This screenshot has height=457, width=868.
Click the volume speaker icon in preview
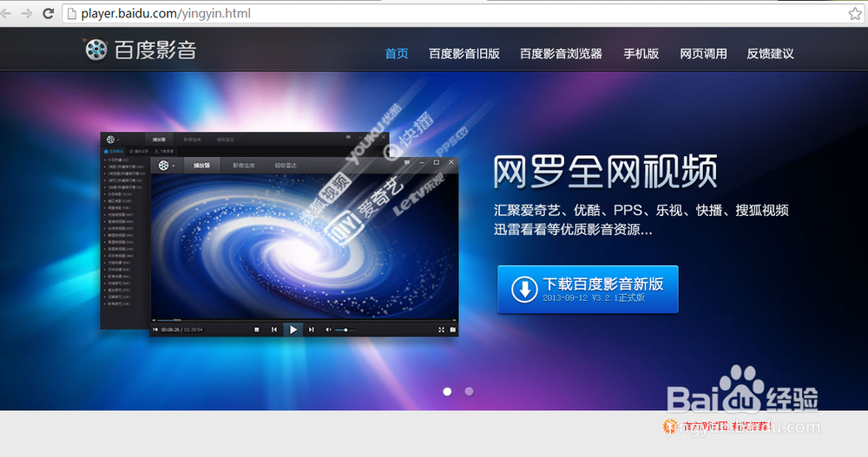click(328, 330)
